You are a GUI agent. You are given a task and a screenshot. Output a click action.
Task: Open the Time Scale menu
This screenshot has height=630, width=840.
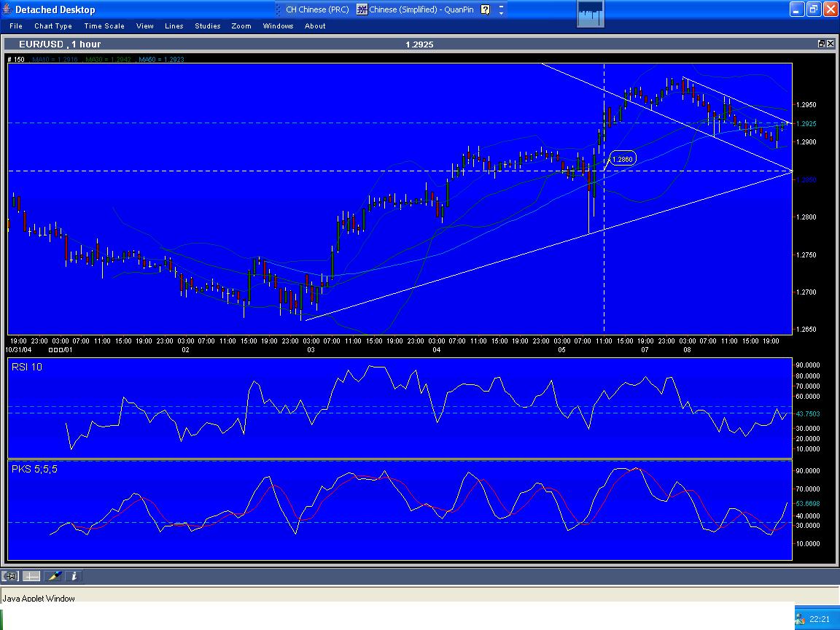click(104, 26)
